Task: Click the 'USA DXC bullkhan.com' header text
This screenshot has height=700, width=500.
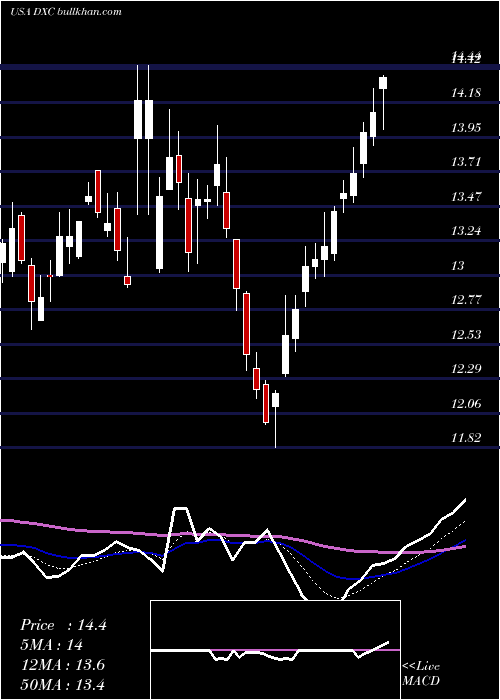Action: 66,11
